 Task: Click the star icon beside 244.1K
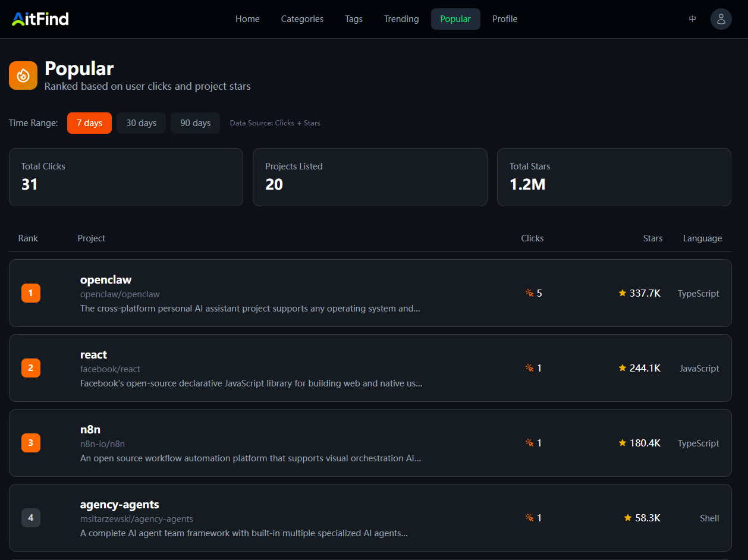point(623,368)
